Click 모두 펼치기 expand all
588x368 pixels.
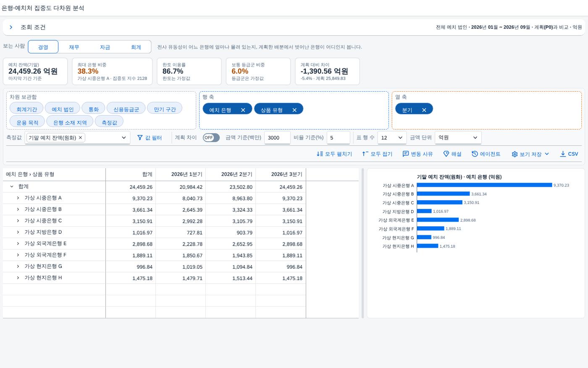click(x=334, y=154)
